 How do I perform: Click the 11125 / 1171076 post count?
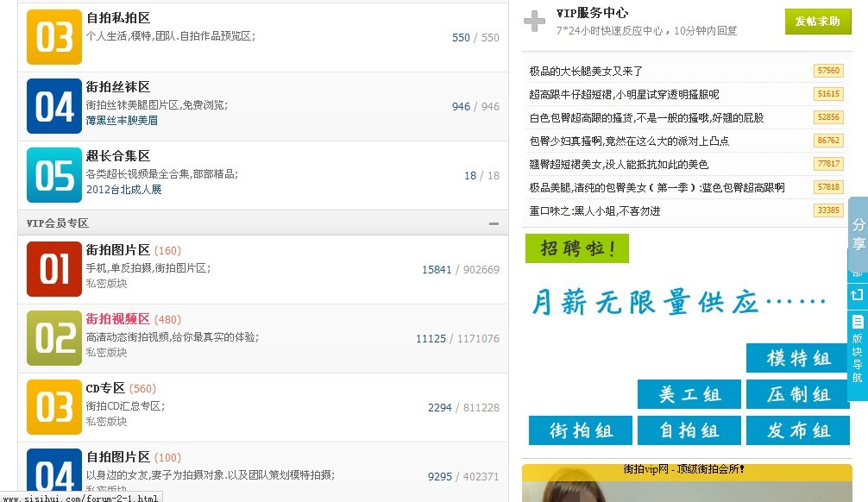coord(458,339)
